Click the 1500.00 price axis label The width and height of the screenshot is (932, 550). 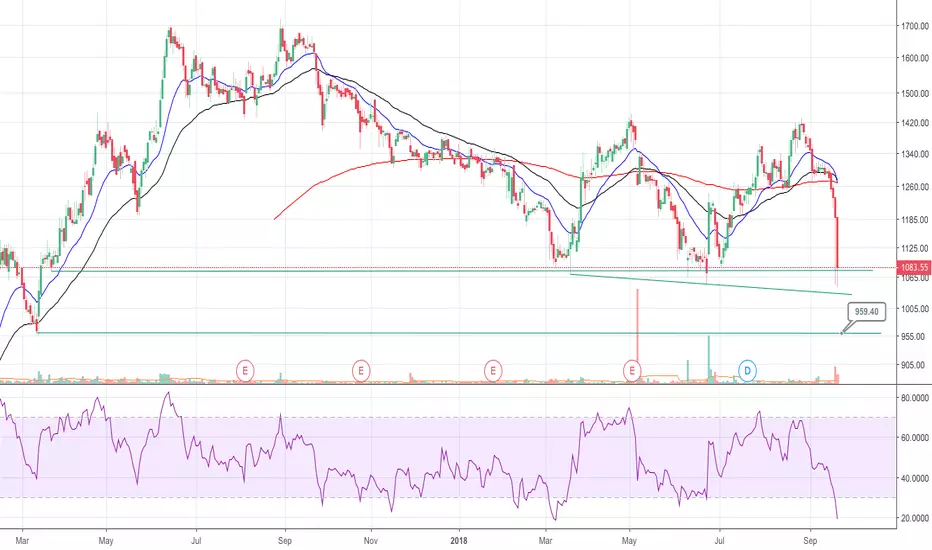point(915,93)
